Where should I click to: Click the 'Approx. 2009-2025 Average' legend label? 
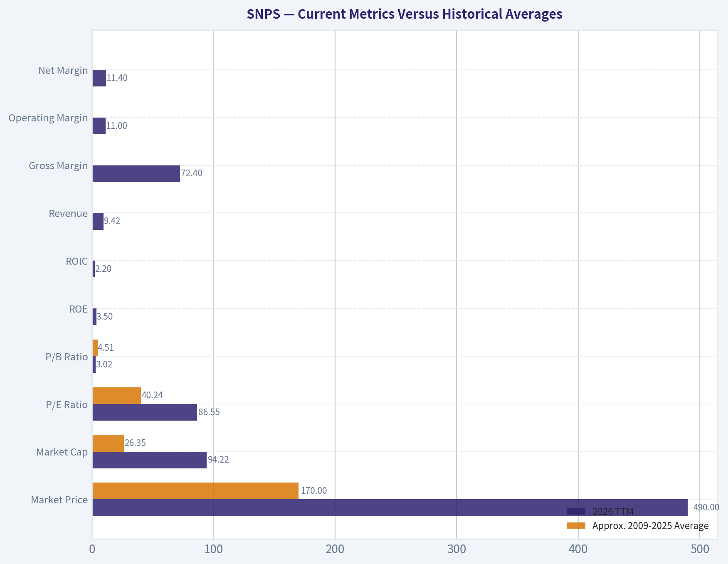pyautogui.click(x=651, y=526)
